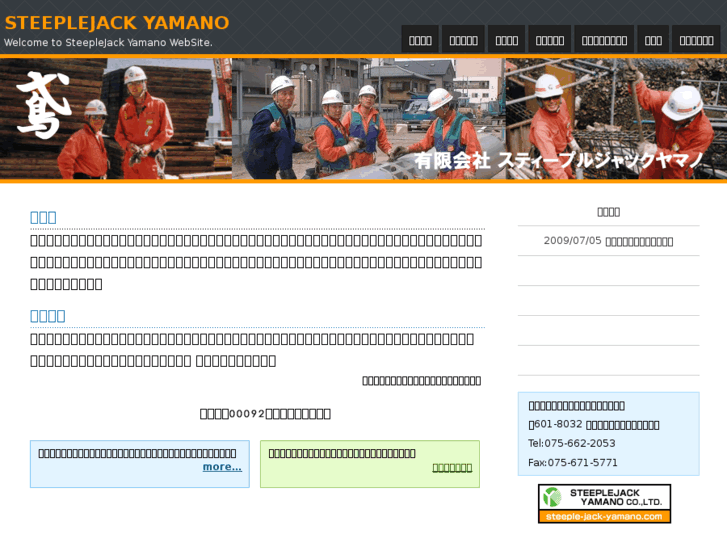This screenshot has width=727, height=545.
Task: Select the eight-character navigation menu item
Action: 605,41
